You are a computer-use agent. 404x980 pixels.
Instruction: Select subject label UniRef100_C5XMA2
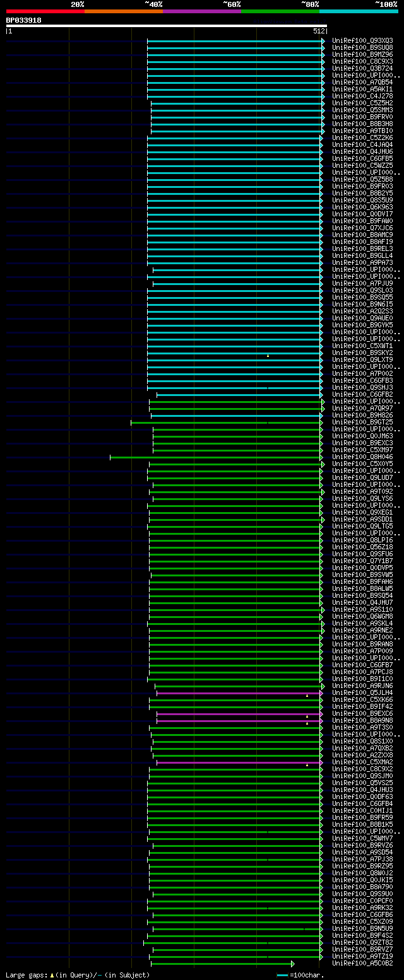pos(362,762)
